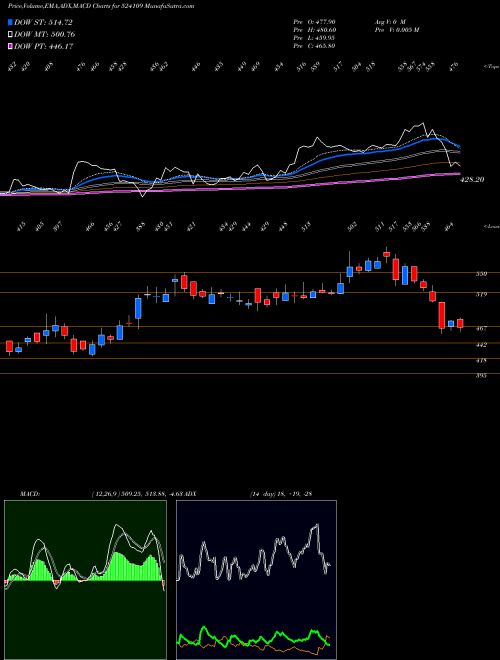Click the 'Pre V: 0.005 M' reading
Image resolution: width=500 pixels, height=660 pixels.
[396, 30]
